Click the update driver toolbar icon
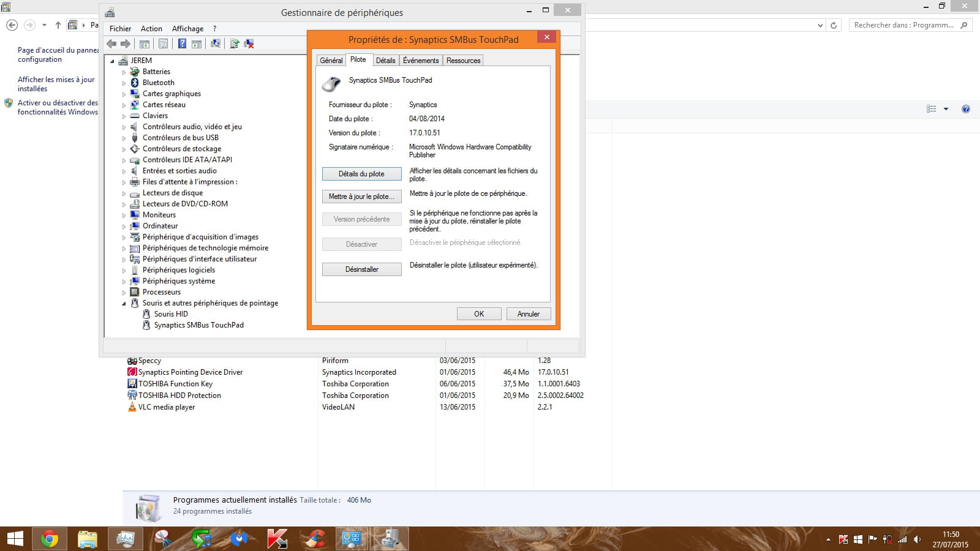980x551 pixels. [234, 43]
